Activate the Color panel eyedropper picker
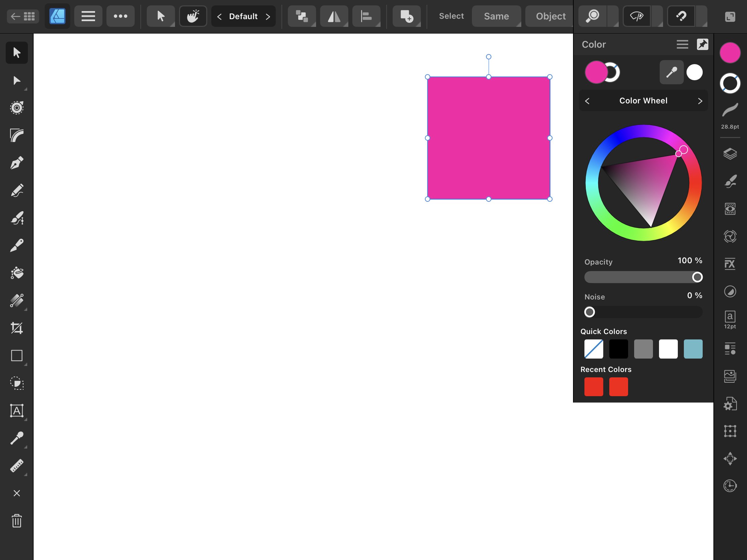 coord(671,72)
